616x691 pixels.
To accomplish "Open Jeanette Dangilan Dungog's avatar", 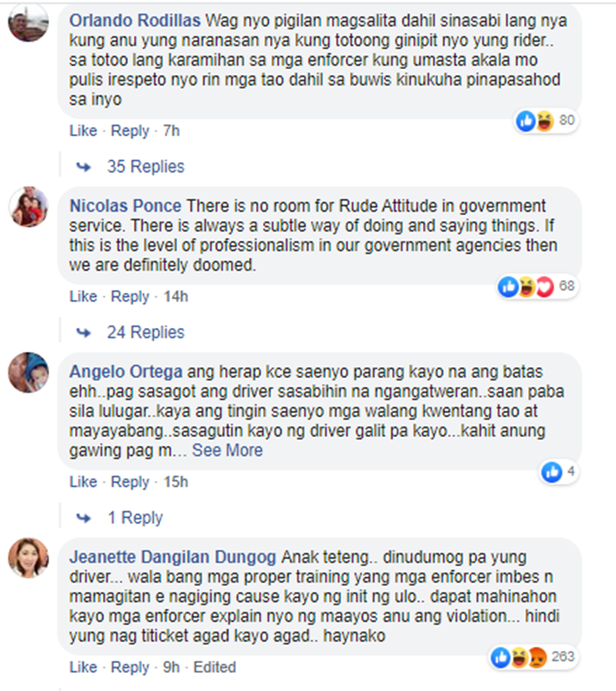I will click(x=28, y=558).
